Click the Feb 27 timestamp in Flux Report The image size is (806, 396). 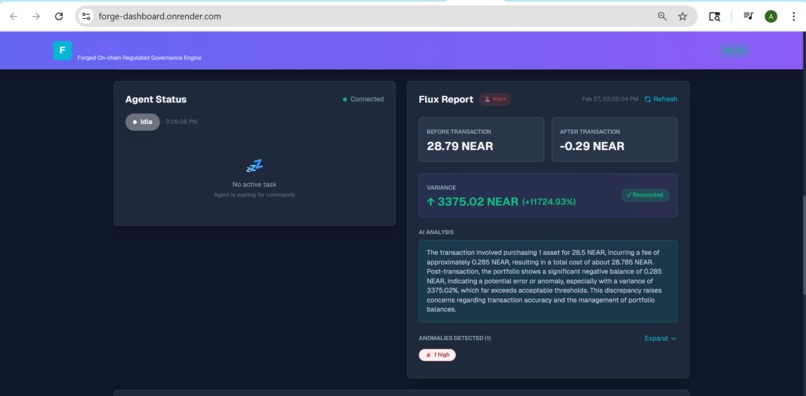click(610, 99)
